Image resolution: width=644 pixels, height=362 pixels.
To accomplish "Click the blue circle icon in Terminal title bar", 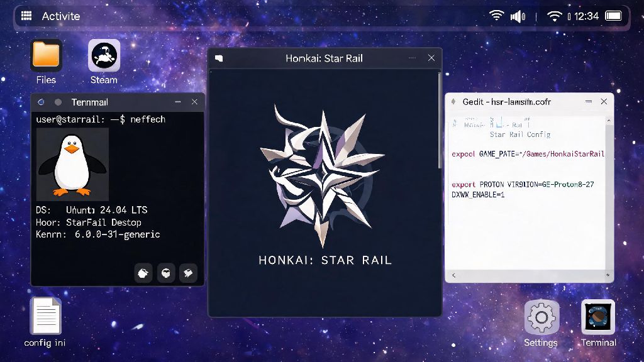I will (x=41, y=102).
